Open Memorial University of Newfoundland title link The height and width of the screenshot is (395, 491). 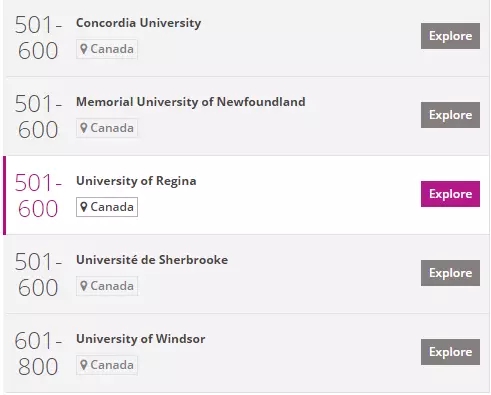191,102
